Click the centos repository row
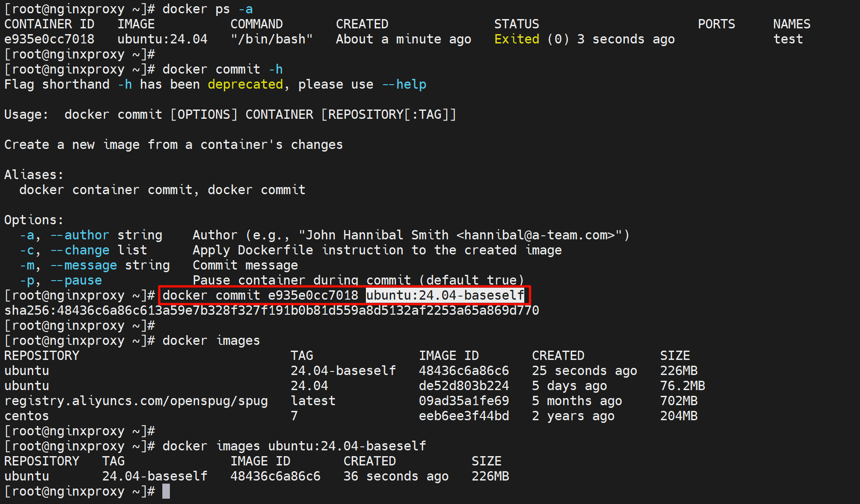 point(27,416)
